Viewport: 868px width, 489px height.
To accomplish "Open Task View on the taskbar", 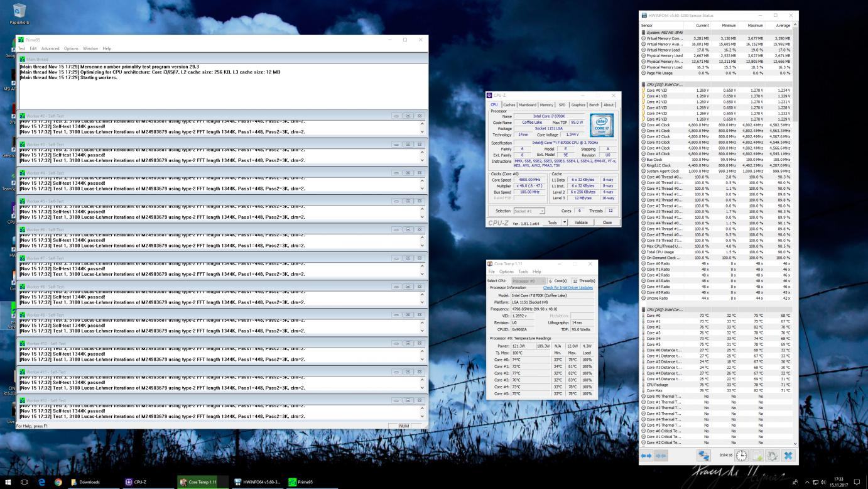I will coord(25,482).
